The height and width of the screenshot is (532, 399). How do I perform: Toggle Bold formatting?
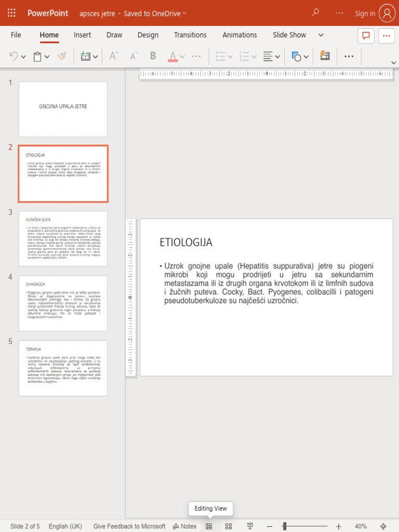point(153,56)
